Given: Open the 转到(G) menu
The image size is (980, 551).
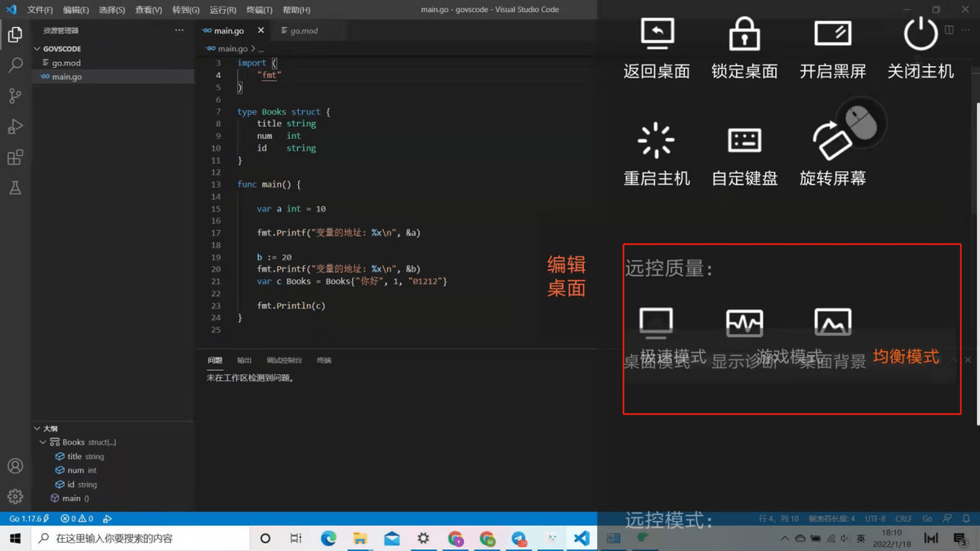Looking at the screenshot, I should point(185,10).
